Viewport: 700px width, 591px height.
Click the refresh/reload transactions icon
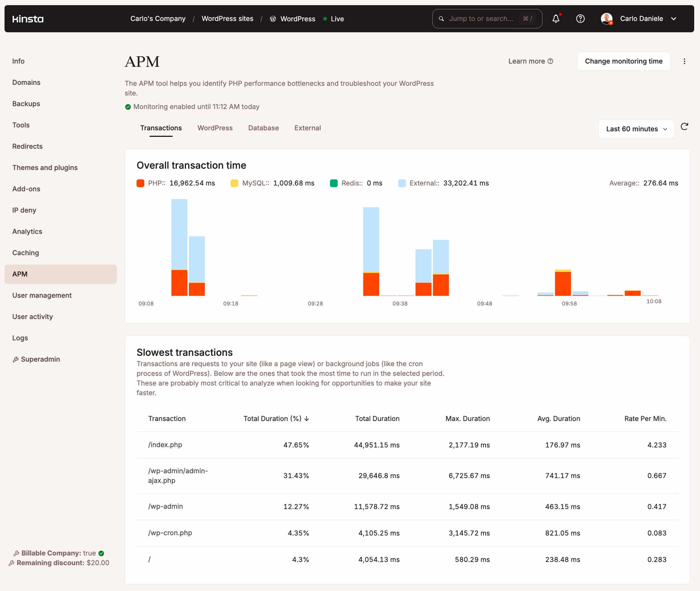click(685, 128)
